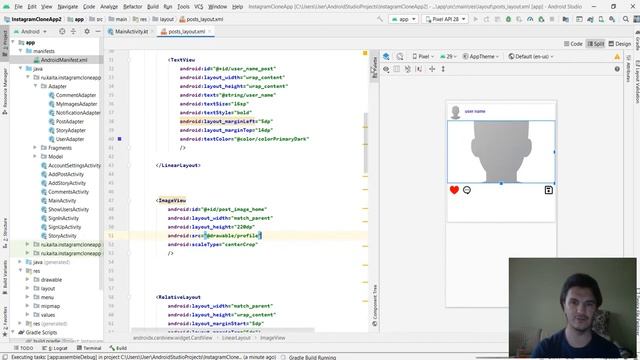Click the code editor vertical scrollbar
The image size is (640, 360).
[x=365, y=143]
